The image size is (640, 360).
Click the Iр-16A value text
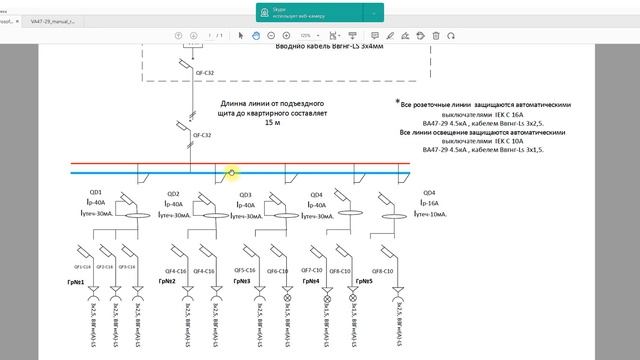(x=429, y=203)
